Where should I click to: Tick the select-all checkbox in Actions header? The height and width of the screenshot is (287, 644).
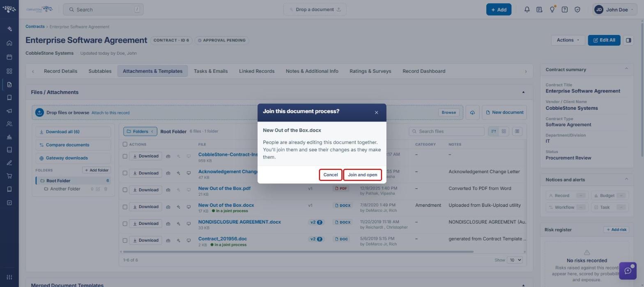[125, 144]
